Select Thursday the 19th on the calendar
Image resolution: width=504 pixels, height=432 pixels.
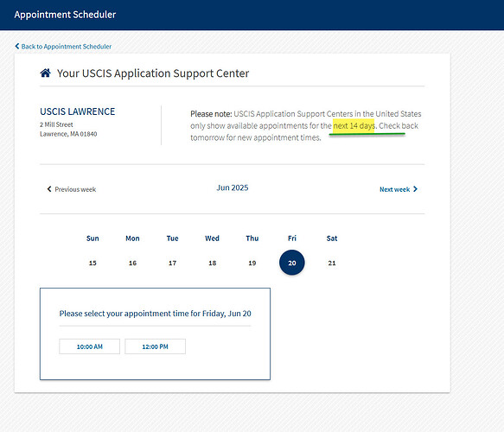tap(252, 263)
